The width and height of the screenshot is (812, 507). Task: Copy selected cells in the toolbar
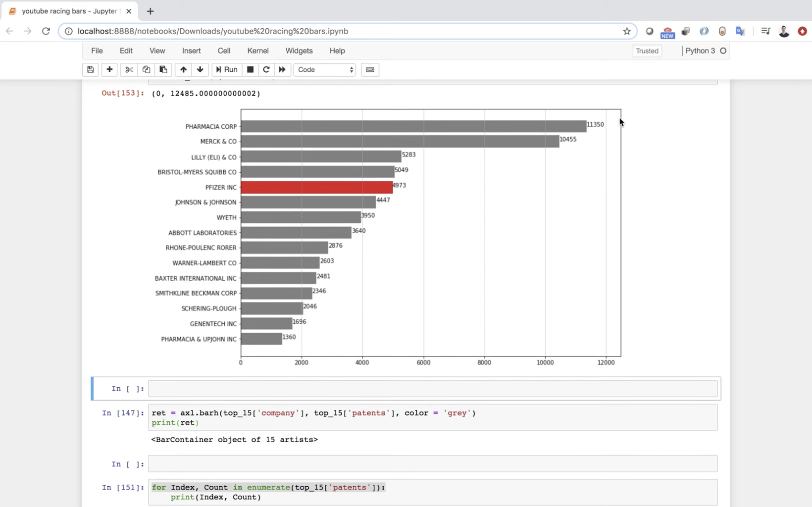[146, 70]
